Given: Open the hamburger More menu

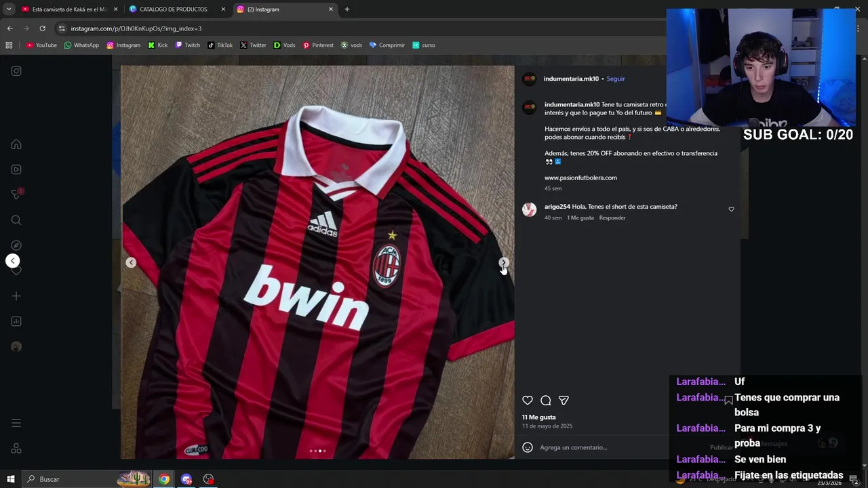Looking at the screenshot, I should [x=16, y=423].
